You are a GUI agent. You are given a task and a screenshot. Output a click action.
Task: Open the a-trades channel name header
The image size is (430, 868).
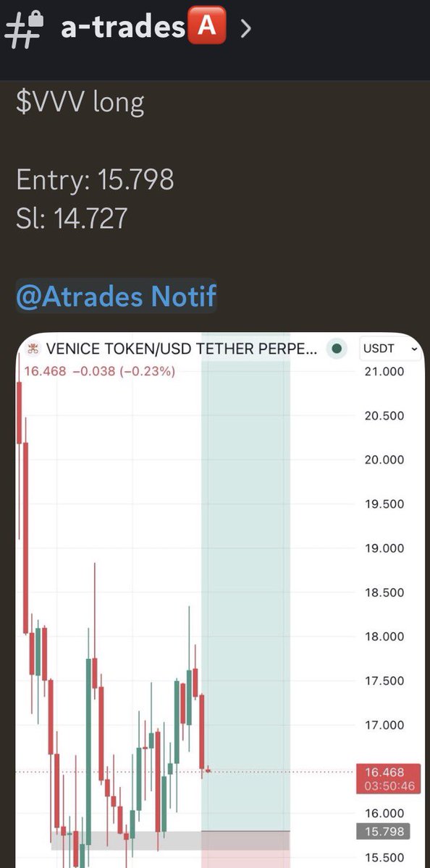(124, 27)
